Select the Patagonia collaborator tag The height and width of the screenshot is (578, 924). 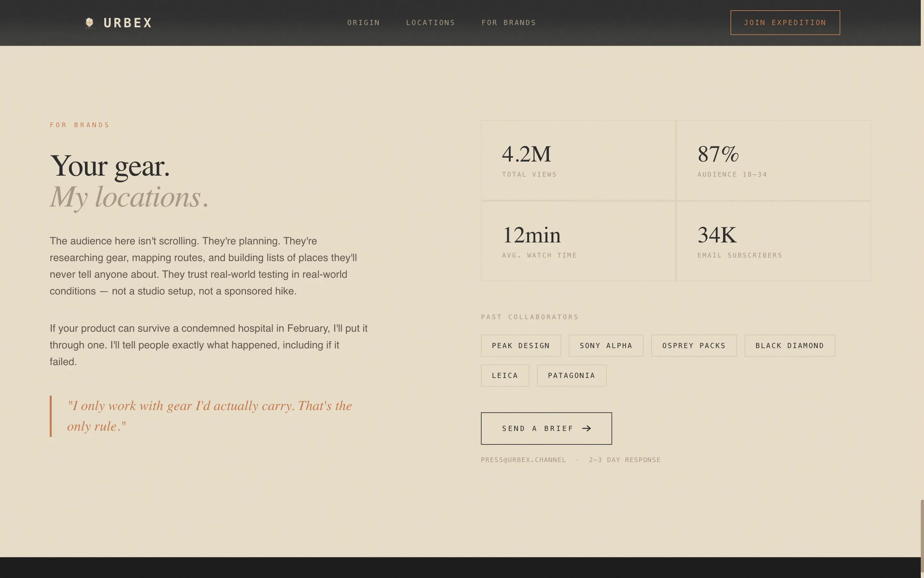click(572, 375)
